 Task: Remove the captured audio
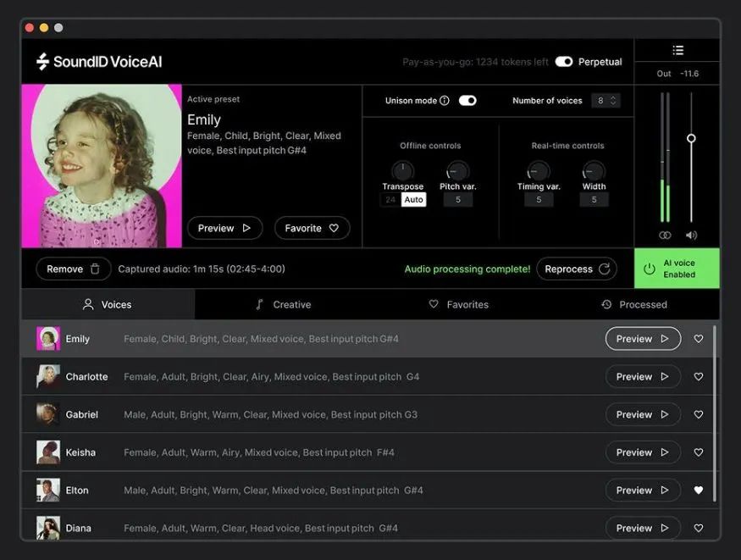click(x=74, y=269)
